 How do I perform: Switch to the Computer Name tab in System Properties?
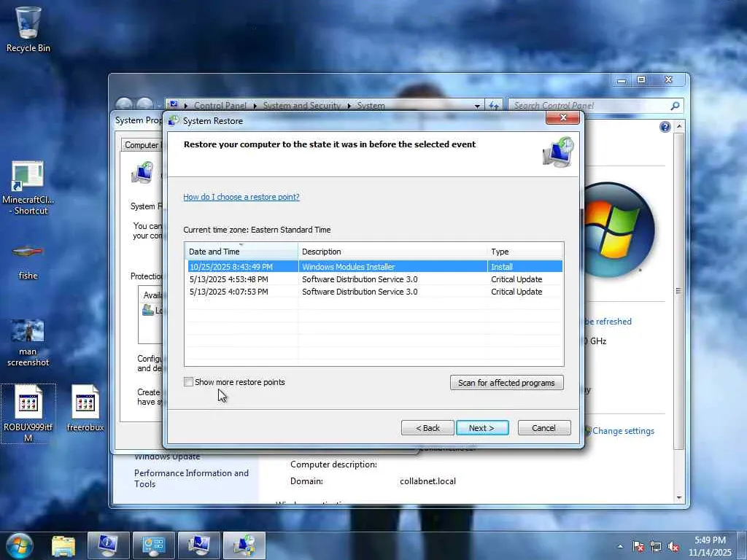142,145
